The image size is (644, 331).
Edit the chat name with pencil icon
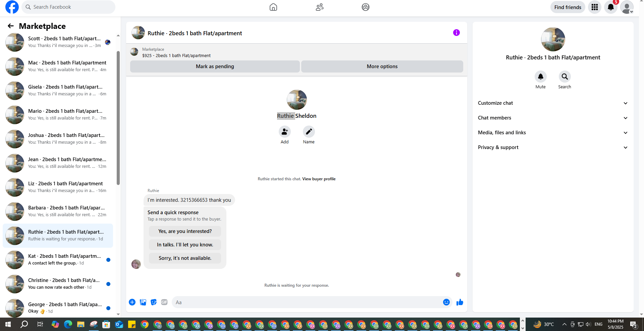coord(309,132)
